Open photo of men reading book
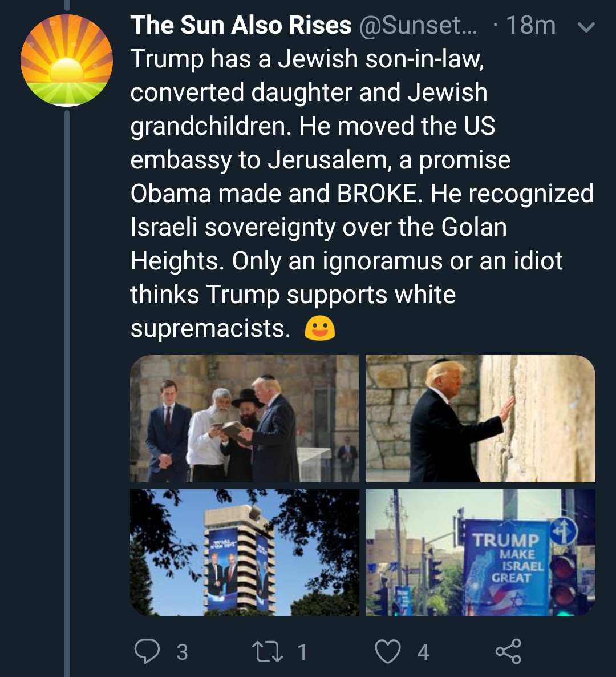The width and height of the screenshot is (616, 677). [245, 419]
